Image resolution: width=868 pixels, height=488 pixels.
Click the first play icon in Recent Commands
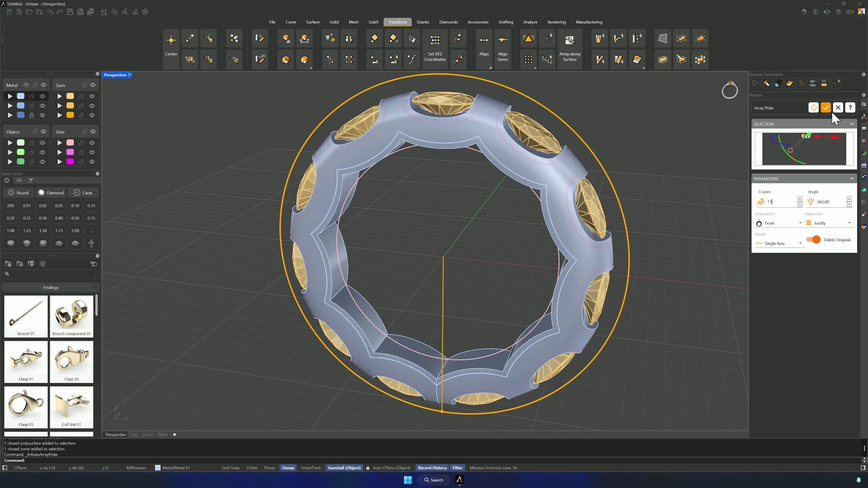click(754, 83)
